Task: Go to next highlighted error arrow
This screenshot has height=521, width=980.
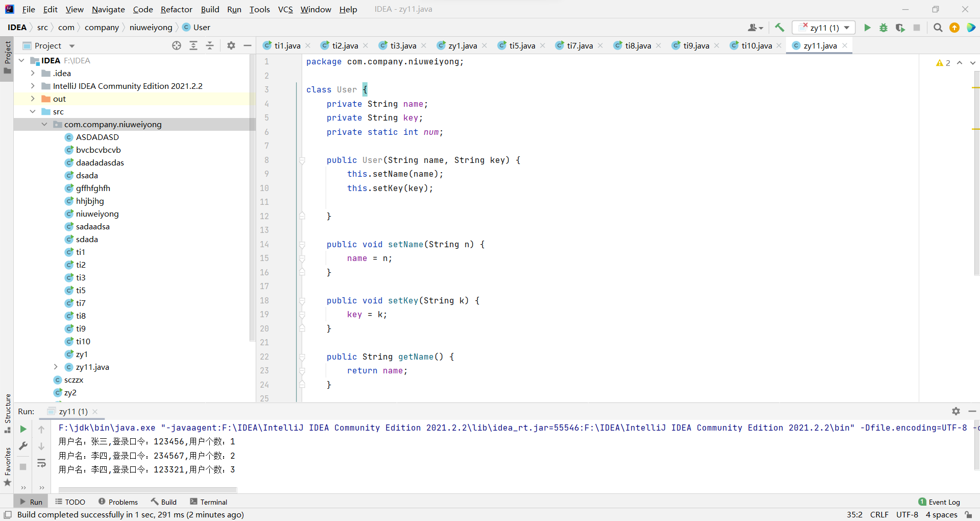Action: click(x=973, y=63)
